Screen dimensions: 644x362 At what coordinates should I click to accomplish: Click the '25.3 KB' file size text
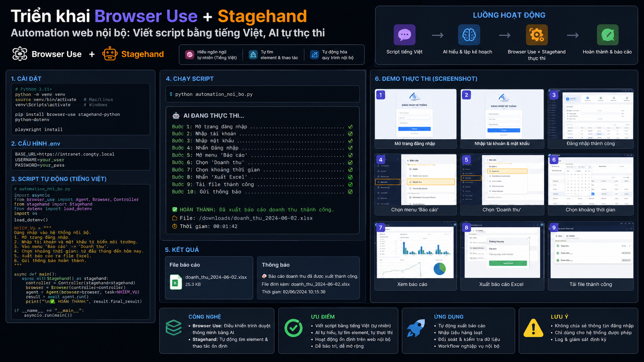[x=193, y=284]
